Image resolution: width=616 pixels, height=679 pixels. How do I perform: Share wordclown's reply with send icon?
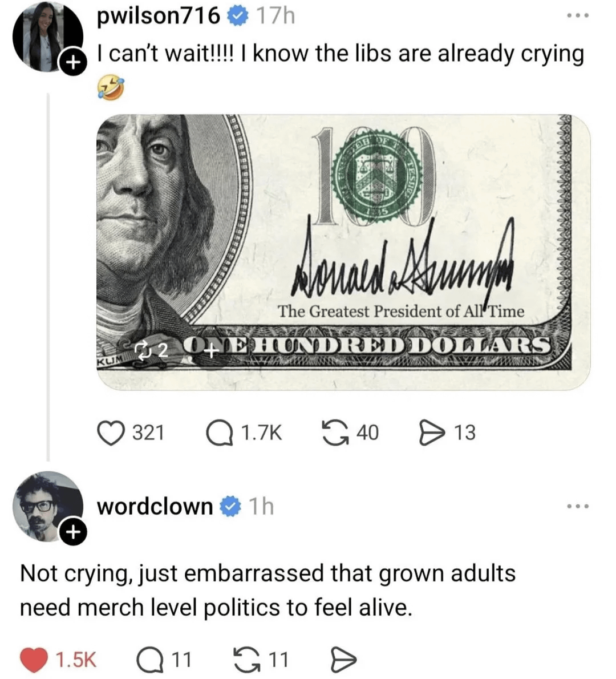coord(344,660)
